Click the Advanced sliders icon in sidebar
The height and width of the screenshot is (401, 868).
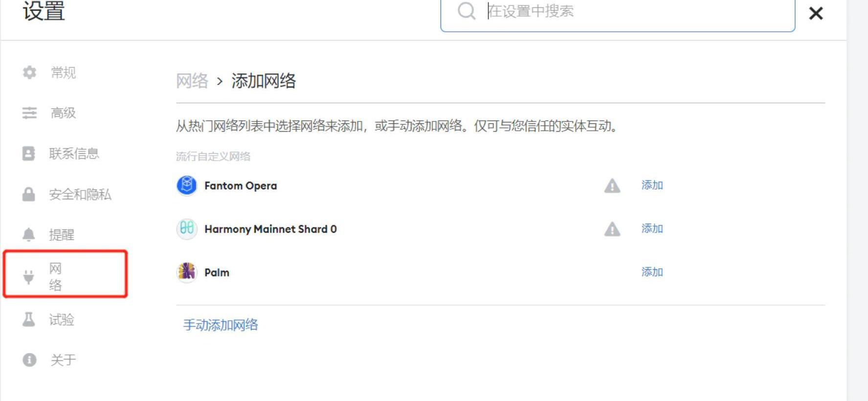(x=29, y=113)
